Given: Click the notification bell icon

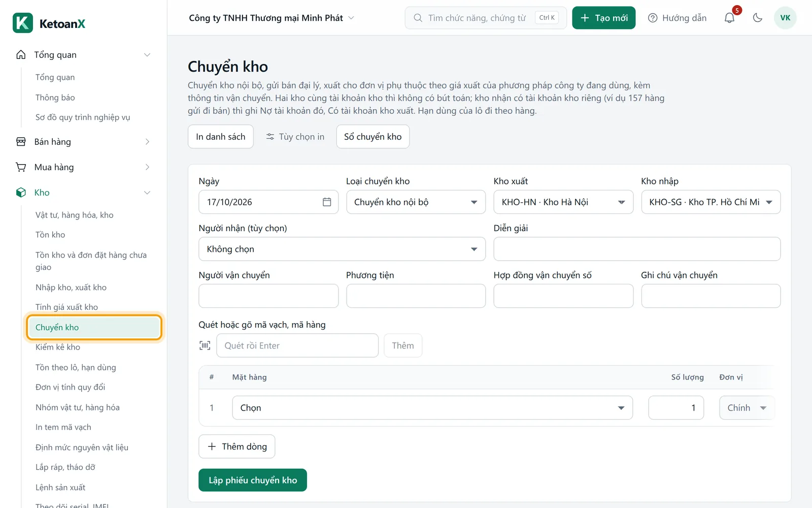Looking at the screenshot, I should 729,18.
